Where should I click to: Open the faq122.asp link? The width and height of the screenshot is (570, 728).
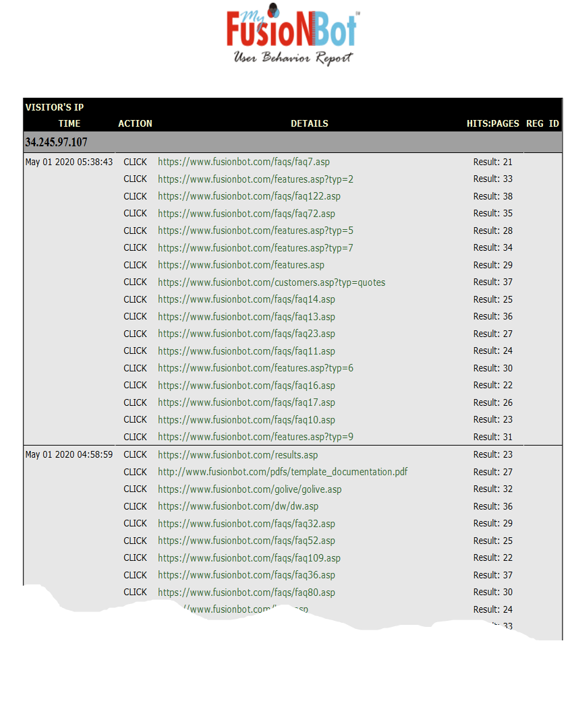click(249, 196)
